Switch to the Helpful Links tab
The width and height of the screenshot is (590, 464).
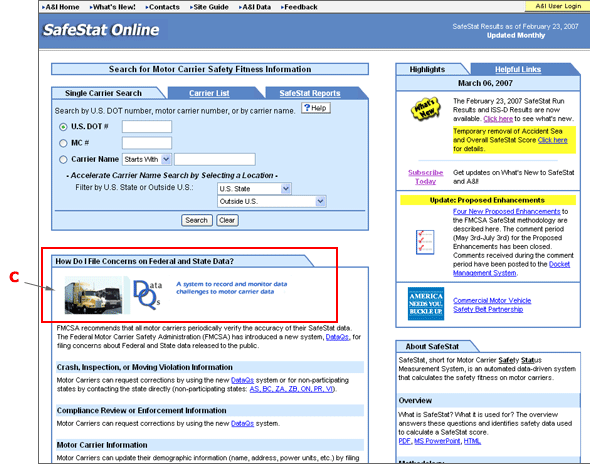[518, 70]
